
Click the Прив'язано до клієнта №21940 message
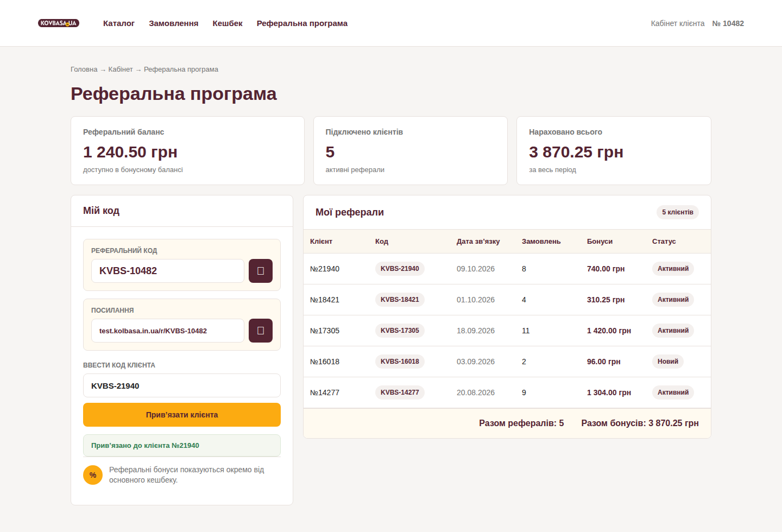(x=182, y=445)
